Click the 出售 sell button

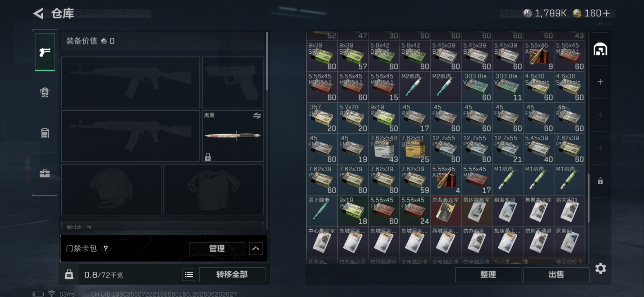tap(556, 274)
